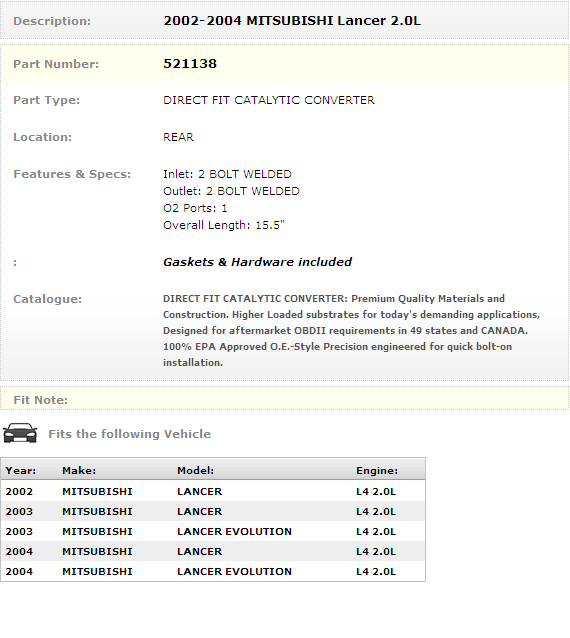The height and width of the screenshot is (638, 570).
Task: Click the Inlet: 2 BOLT WELDED spec line
Action: coord(227,174)
